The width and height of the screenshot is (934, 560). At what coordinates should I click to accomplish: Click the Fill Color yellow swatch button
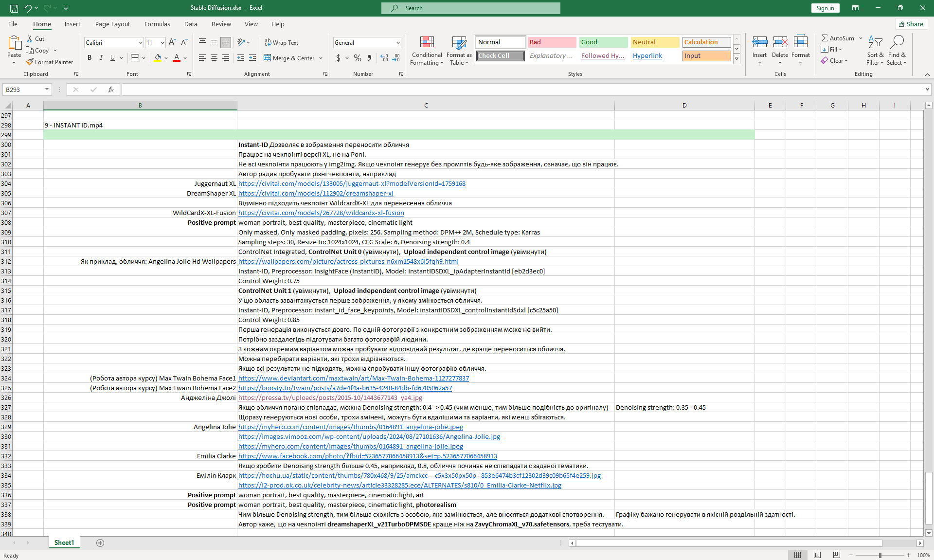click(x=158, y=58)
